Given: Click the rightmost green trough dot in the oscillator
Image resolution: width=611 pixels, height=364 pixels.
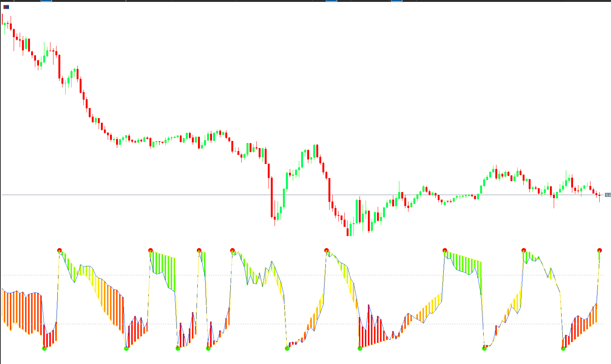Looking at the screenshot, I should pos(563,348).
